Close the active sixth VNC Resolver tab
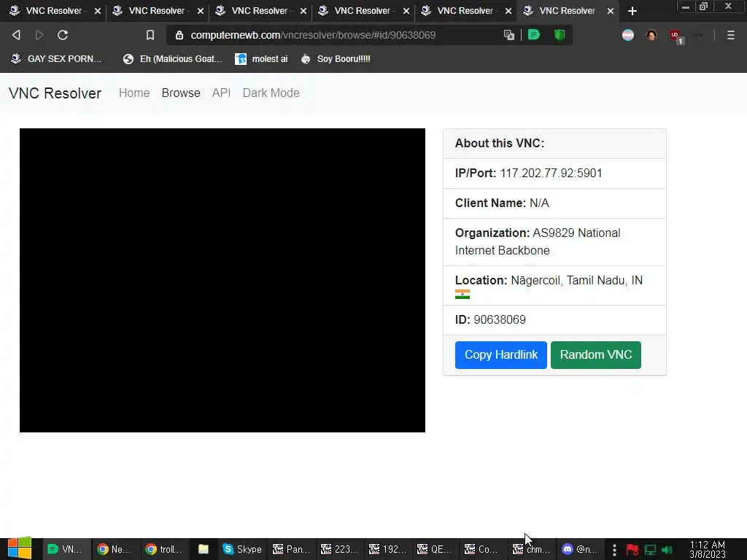The width and height of the screenshot is (747, 560). [x=611, y=11]
